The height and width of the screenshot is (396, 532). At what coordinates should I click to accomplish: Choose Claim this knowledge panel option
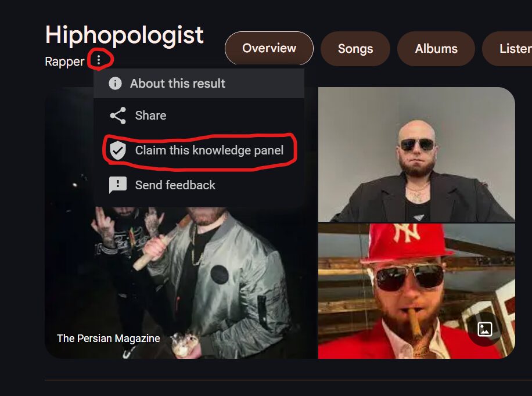[199, 150]
